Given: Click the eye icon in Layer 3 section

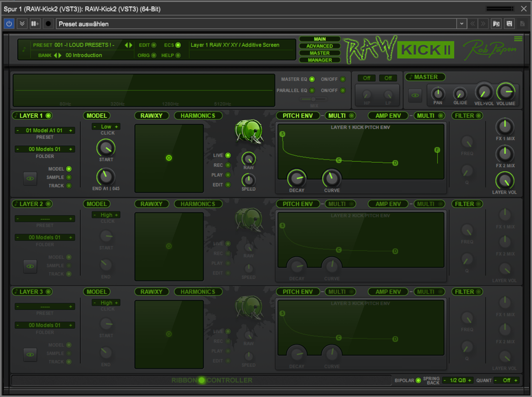Looking at the screenshot, I should click(30, 354).
